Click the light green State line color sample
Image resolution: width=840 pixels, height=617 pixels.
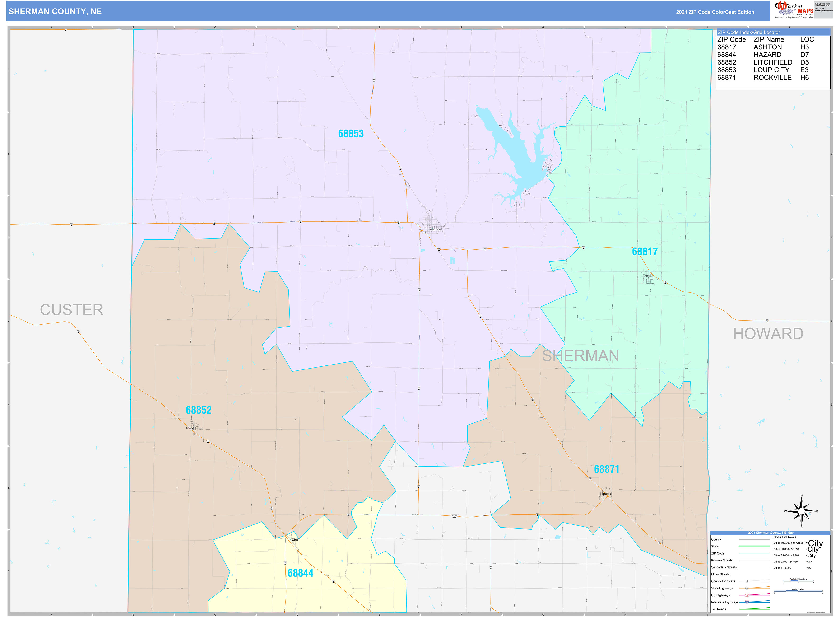tap(755, 546)
